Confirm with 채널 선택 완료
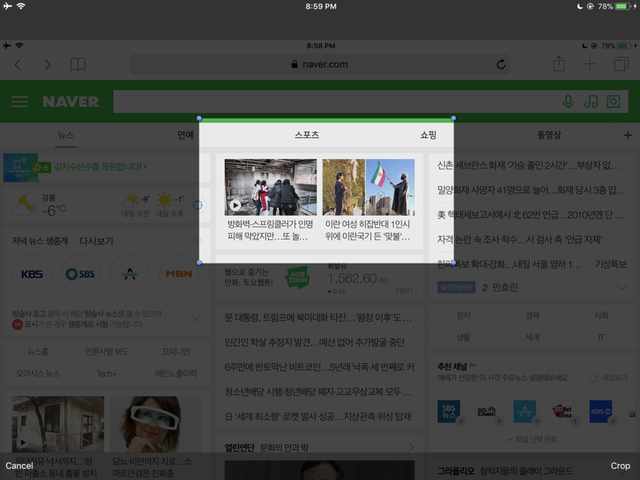640x480 pixels. click(532, 439)
